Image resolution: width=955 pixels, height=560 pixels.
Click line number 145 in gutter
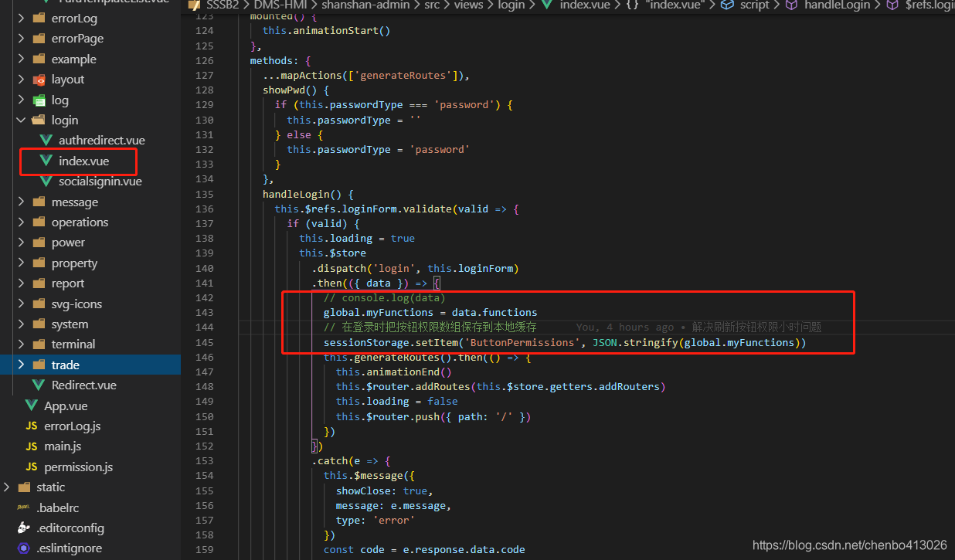(204, 342)
